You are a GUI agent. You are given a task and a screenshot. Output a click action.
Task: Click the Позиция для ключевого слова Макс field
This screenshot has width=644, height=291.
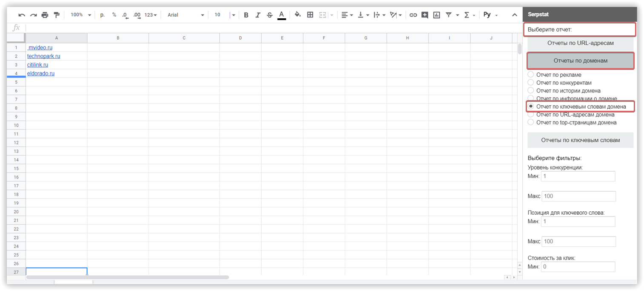point(579,242)
